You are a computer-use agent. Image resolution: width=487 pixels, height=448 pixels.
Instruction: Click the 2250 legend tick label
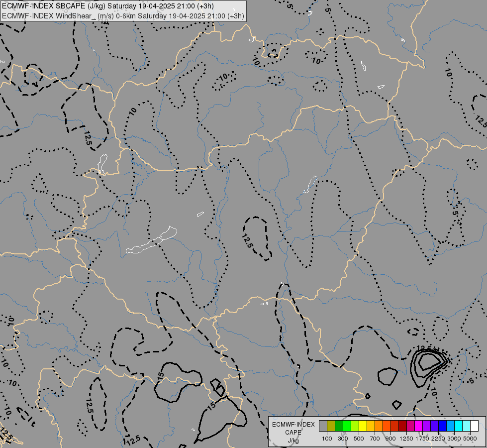click(438, 439)
